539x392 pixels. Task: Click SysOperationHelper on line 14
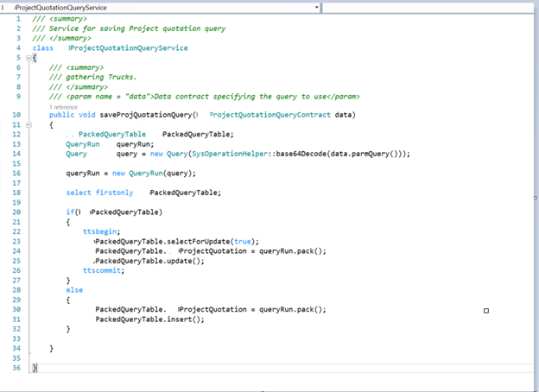click(x=229, y=154)
